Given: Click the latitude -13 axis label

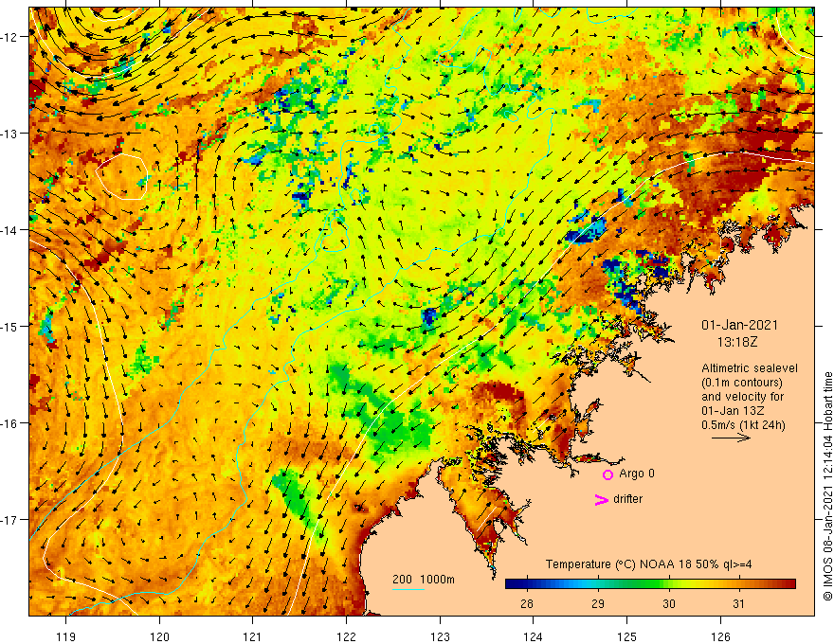Looking at the screenshot, I should click(x=9, y=134).
